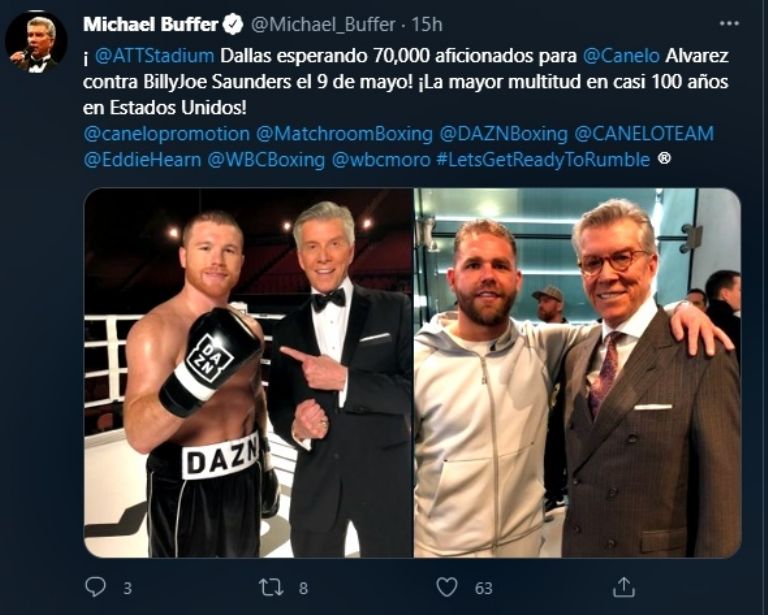Open the @Michael_Buffer handle link
This screenshot has width=768, height=615.
(x=323, y=24)
